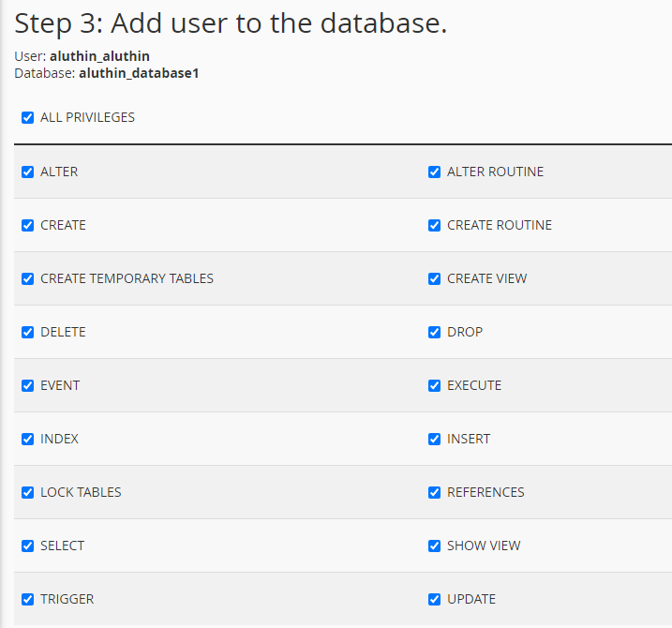
Task: Uncheck the INDEX privilege
Action: click(x=28, y=440)
